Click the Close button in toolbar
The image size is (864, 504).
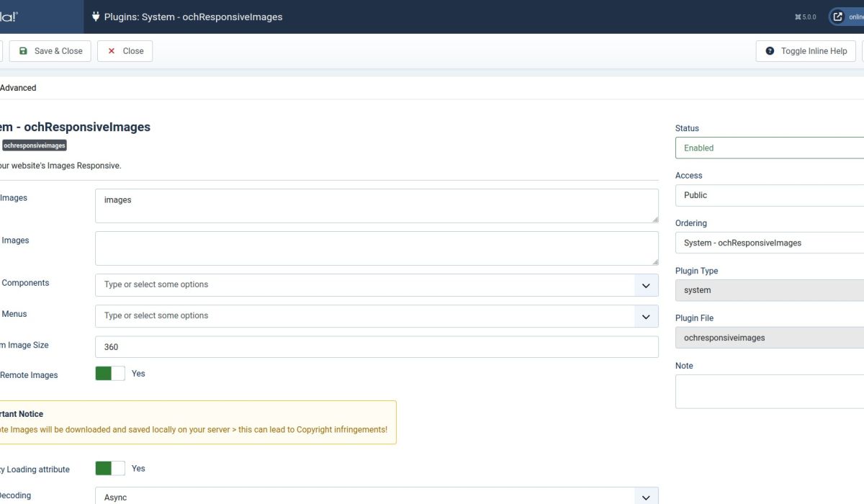coord(125,51)
